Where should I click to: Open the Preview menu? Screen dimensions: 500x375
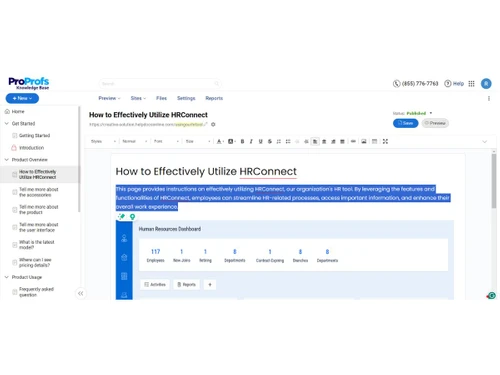pos(109,98)
